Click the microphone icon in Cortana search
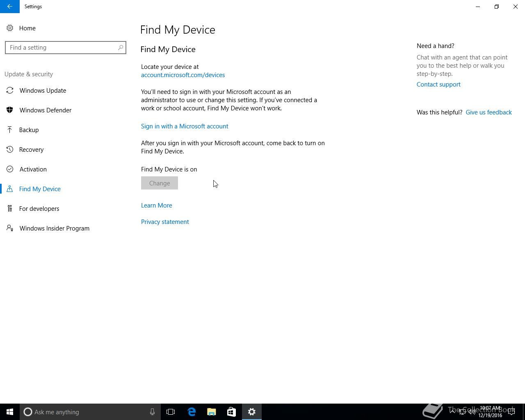The image size is (525, 420). pos(152,412)
